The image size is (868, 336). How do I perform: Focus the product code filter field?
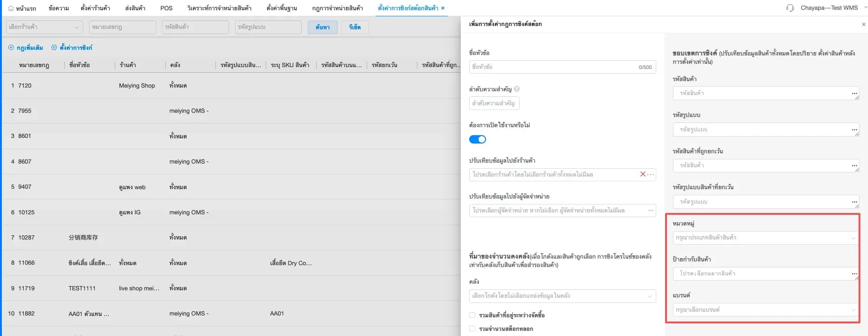[x=195, y=27]
